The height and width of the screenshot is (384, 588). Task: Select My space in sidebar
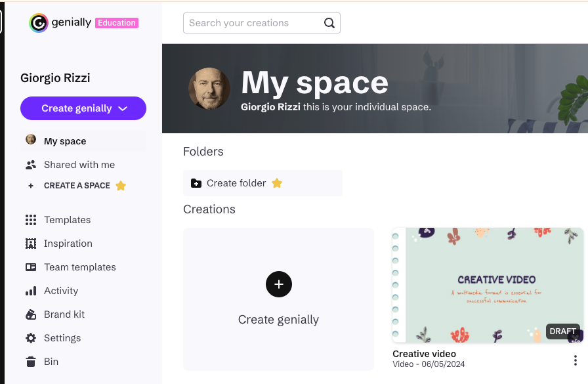click(65, 141)
